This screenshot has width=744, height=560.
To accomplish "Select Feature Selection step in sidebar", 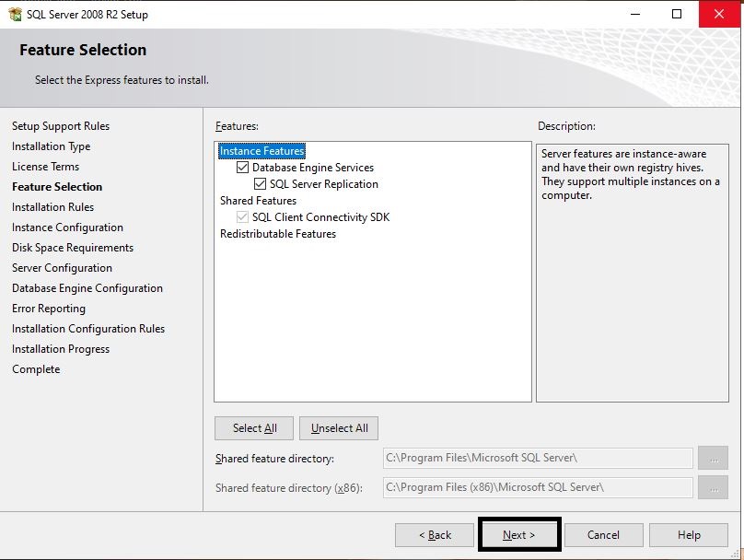I will [x=57, y=187].
